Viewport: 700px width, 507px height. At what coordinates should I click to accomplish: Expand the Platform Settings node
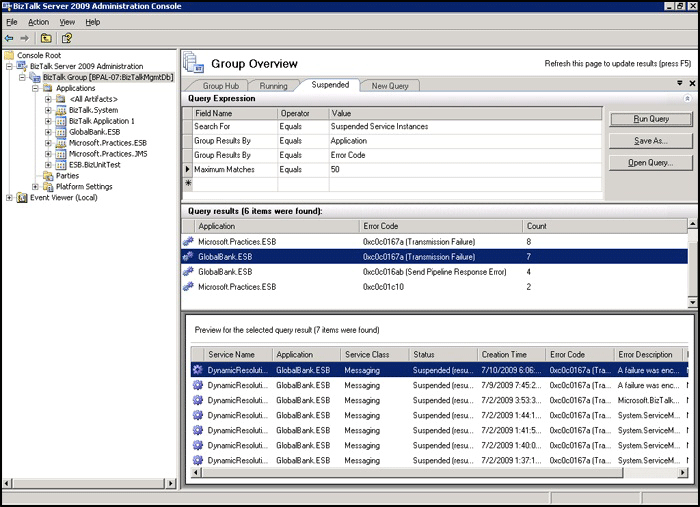point(35,187)
